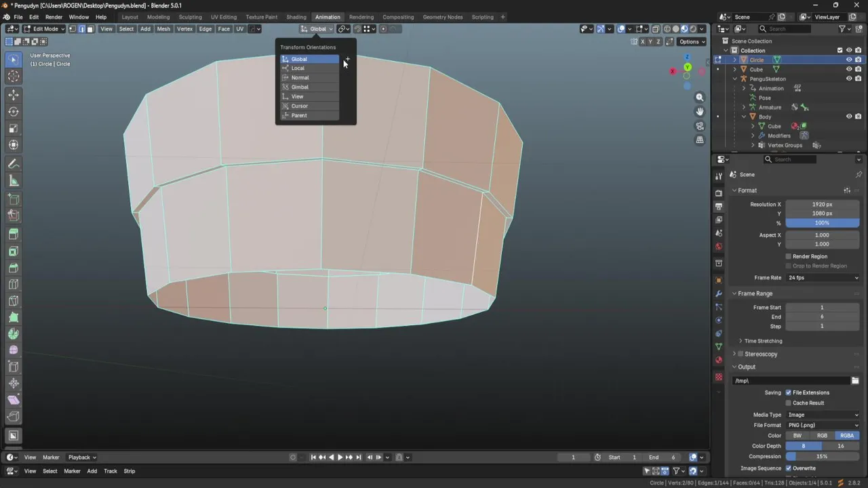Select the Transform tool in the toolbar

[x=13, y=144]
